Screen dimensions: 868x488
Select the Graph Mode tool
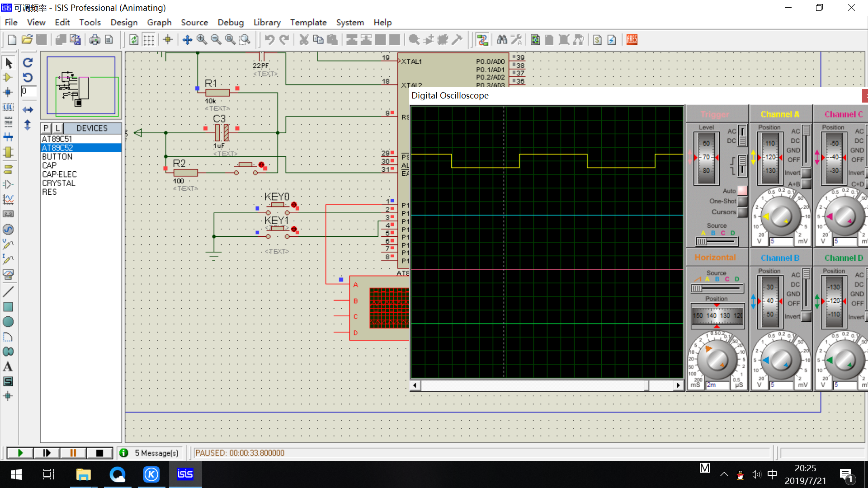(8, 199)
